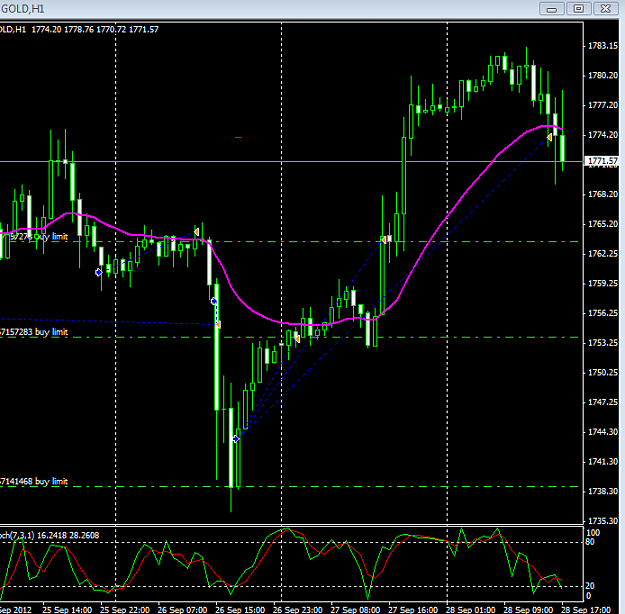Click time axis label 26 Sep 23:00
This screenshot has height=614, width=625.
(298, 610)
